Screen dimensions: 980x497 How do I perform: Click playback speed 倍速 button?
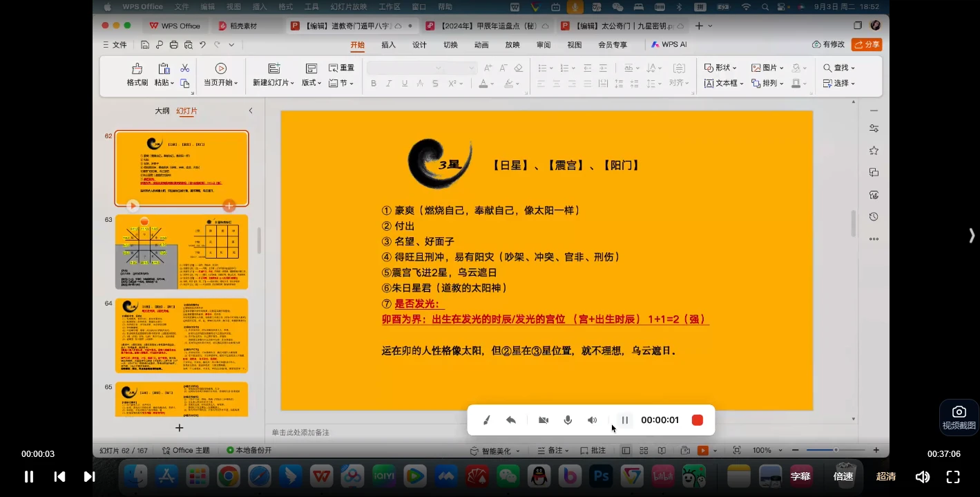coord(843,476)
